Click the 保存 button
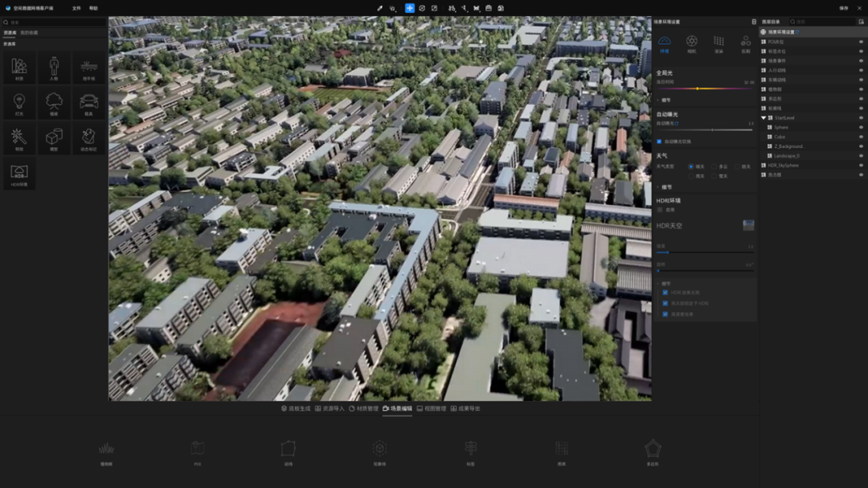Screen dimensions: 868x488 843,8
